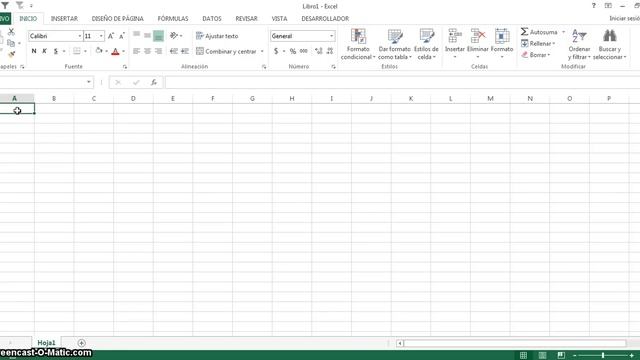Align cell text right

coord(158,51)
